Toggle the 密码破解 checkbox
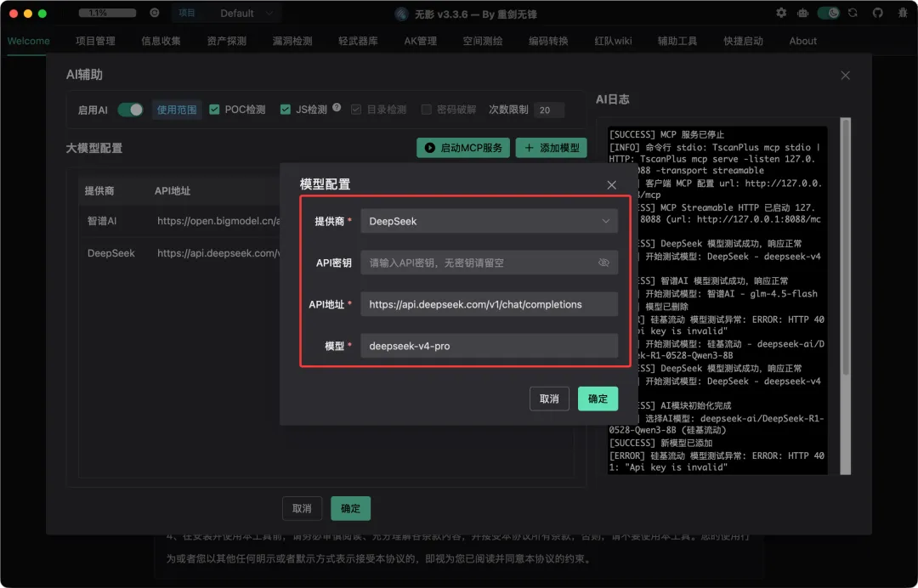Image resolution: width=918 pixels, height=588 pixels. (426, 110)
